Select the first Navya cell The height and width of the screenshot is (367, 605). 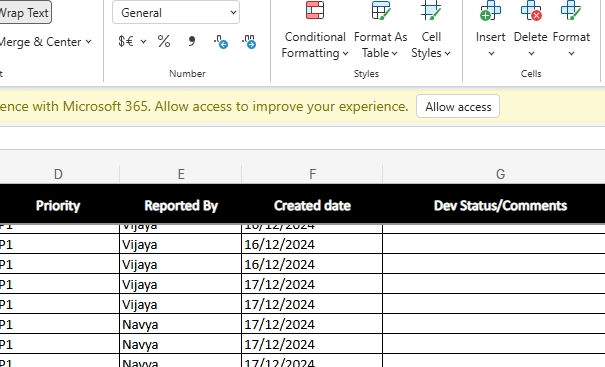(x=181, y=324)
